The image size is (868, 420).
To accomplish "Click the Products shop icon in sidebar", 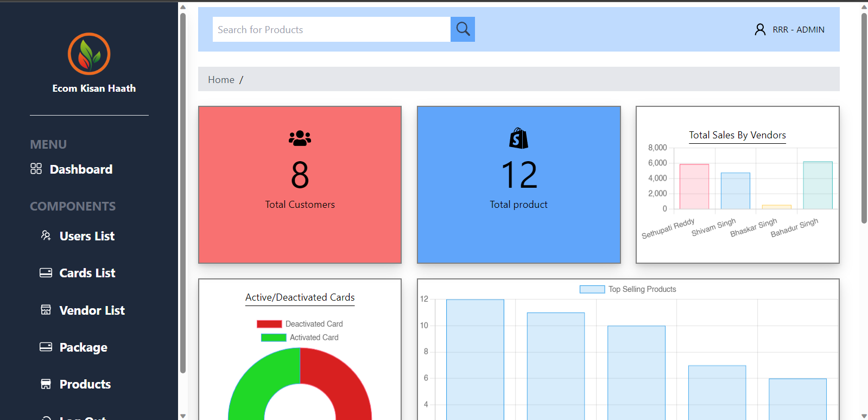I will pos(46,384).
